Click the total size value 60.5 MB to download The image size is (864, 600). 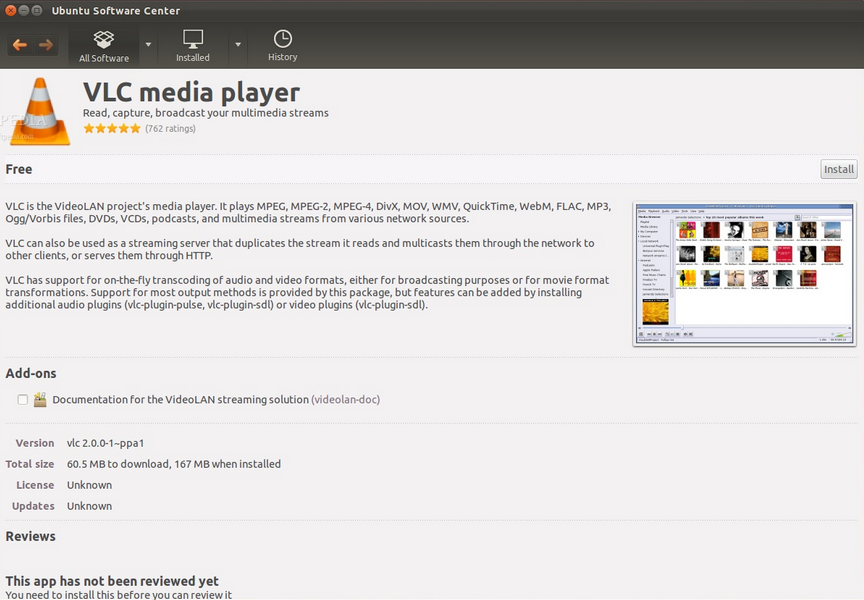pos(118,464)
